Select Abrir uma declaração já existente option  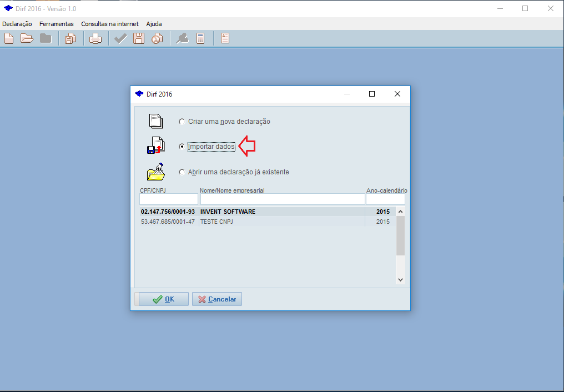[182, 172]
